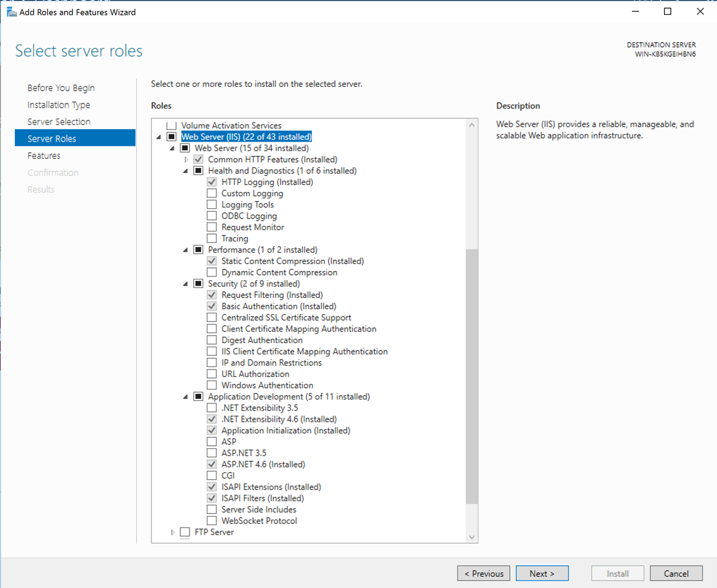The height and width of the screenshot is (588, 717).
Task: Expand the FTP Server node
Action: (173, 532)
